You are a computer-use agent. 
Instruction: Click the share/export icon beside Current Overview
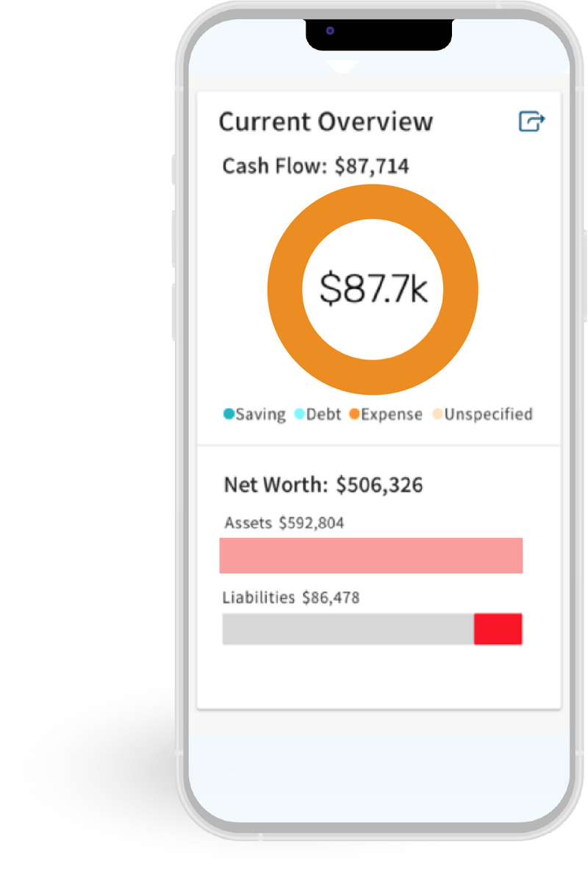tap(532, 121)
